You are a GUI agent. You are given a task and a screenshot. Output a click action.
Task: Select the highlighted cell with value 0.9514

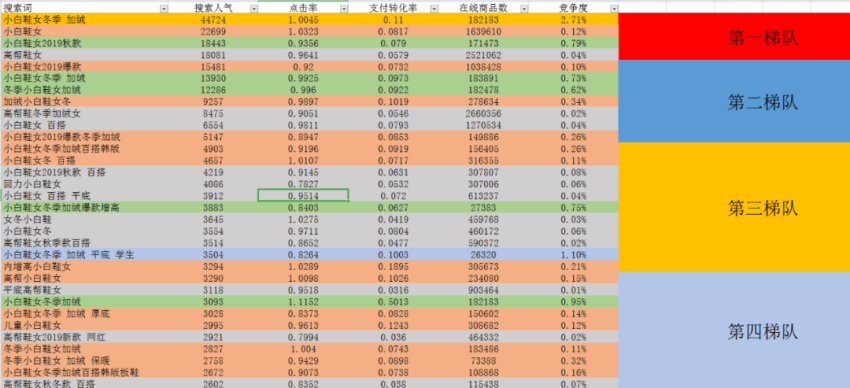pyautogui.click(x=303, y=196)
